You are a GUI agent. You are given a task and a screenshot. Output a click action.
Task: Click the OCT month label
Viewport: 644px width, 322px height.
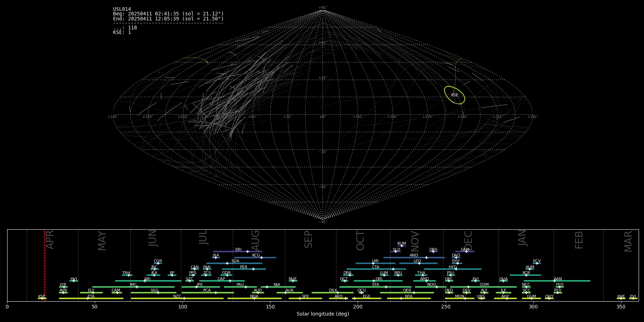361,240
